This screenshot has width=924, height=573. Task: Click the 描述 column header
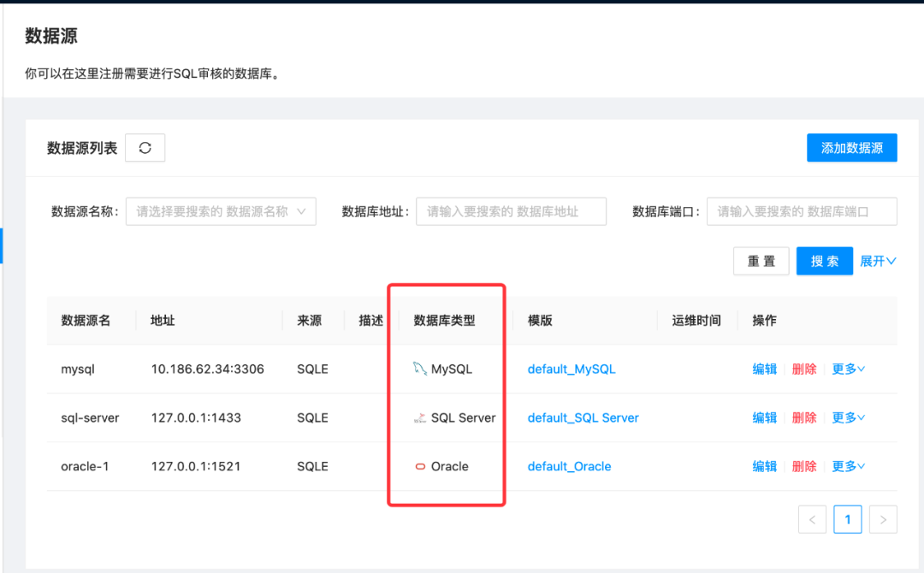tap(370, 321)
